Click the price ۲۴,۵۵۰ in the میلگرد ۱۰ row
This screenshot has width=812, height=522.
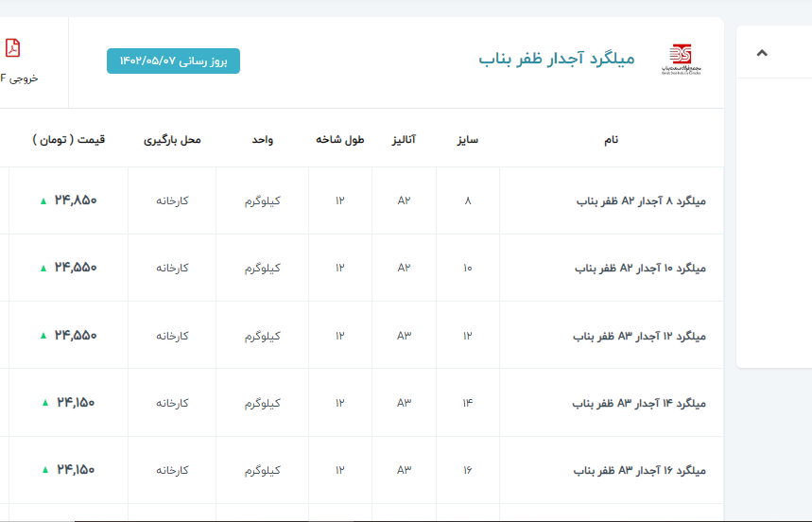point(76,268)
